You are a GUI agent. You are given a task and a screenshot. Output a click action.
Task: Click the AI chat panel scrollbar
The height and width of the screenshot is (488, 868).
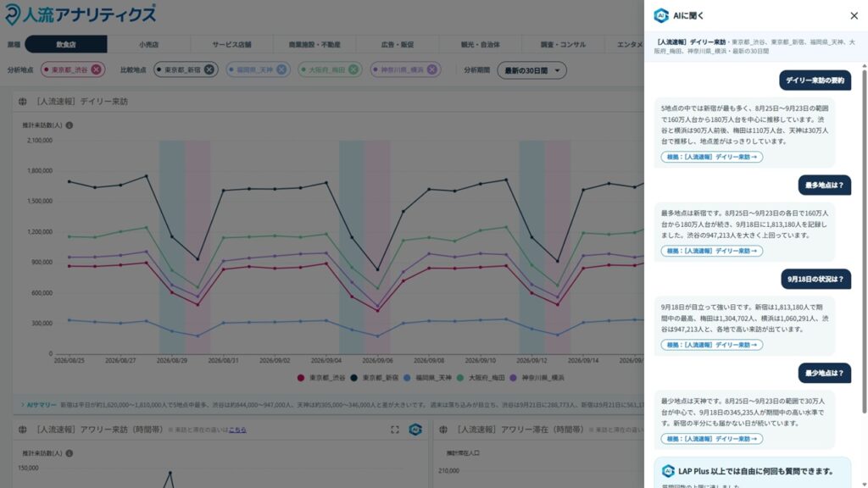[864, 241]
